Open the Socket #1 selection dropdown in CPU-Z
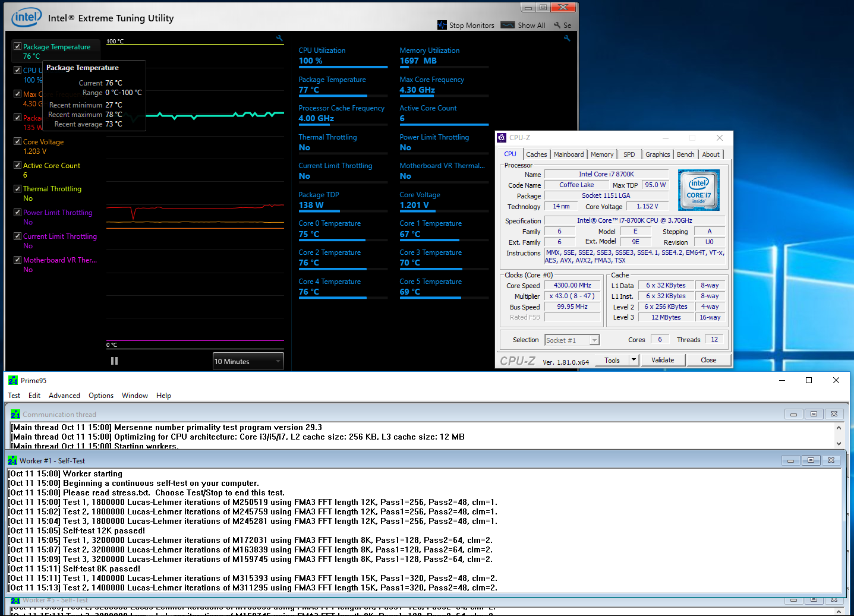This screenshot has width=854, height=616. pyautogui.click(x=572, y=340)
